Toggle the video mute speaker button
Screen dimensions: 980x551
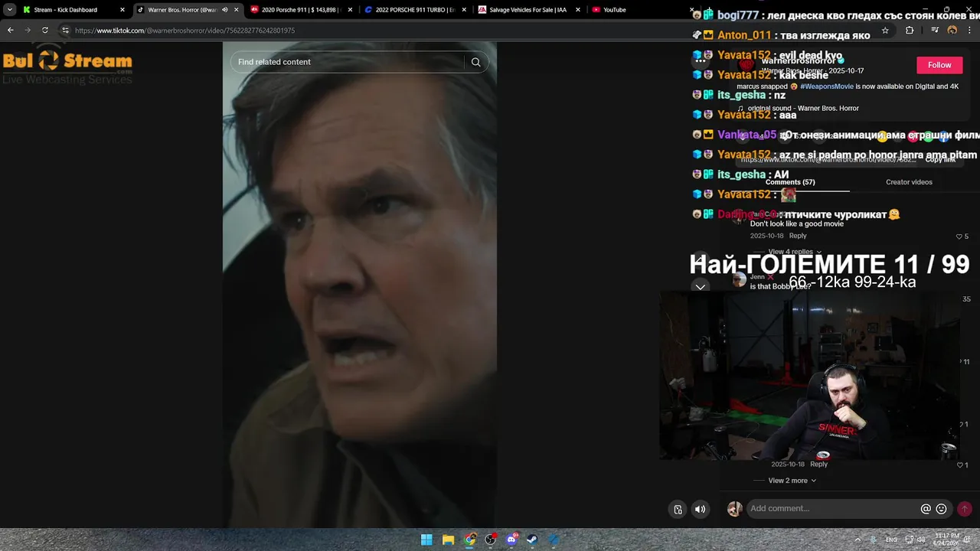click(x=700, y=509)
